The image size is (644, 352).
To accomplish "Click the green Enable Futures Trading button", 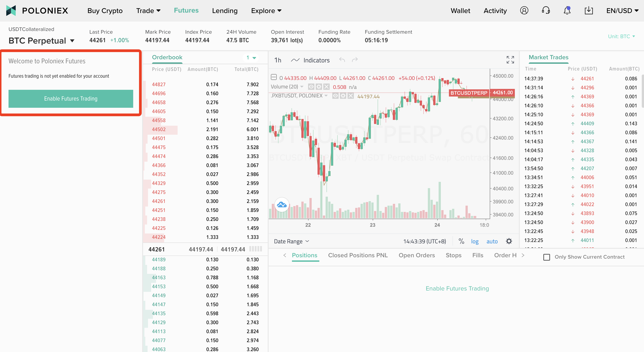I will 71,99.
